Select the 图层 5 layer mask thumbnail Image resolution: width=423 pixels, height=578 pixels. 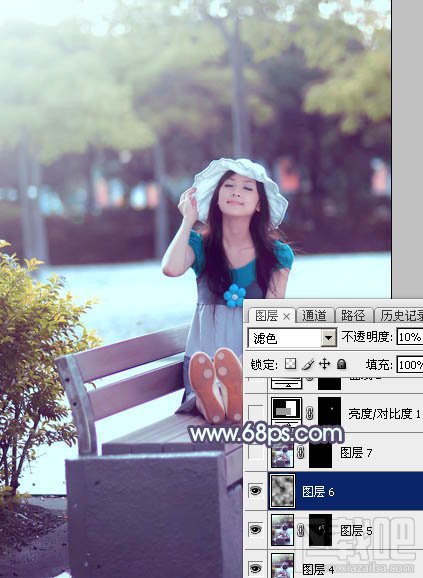[320, 530]
